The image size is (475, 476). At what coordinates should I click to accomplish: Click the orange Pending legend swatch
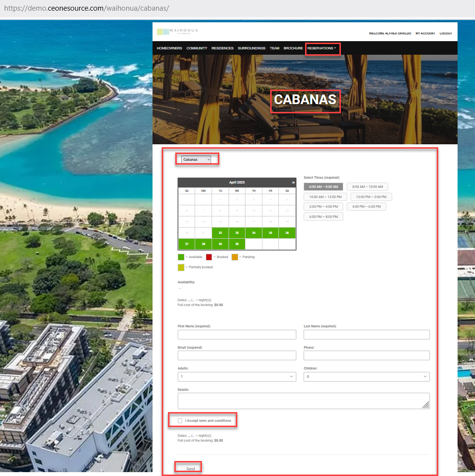point(235,257)
